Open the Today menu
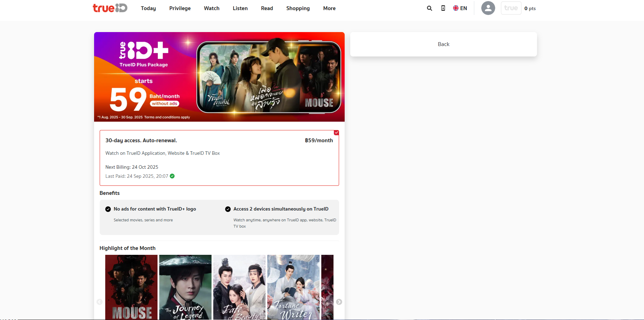This screenshot has height=320, width=644. click(x=148, y=8)
